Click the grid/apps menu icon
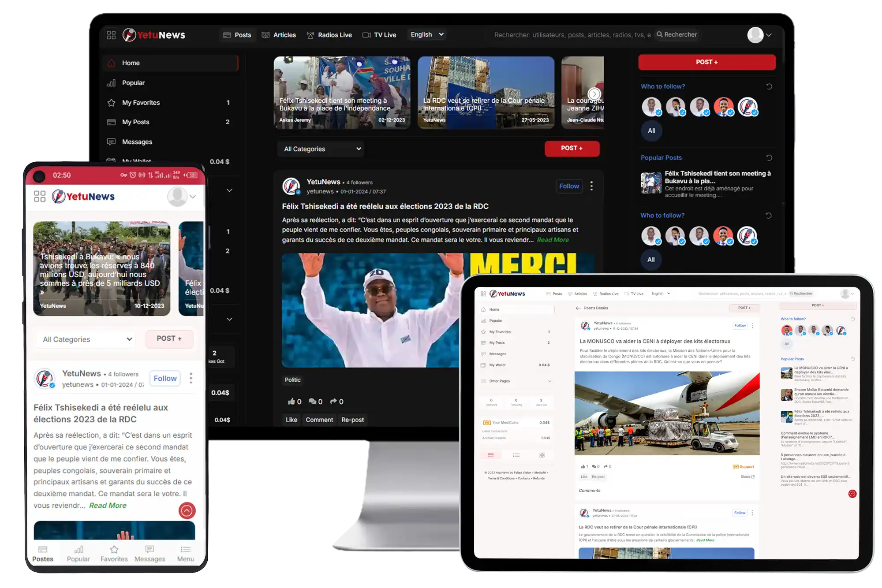The image size is (882, 588). [110, 34]
